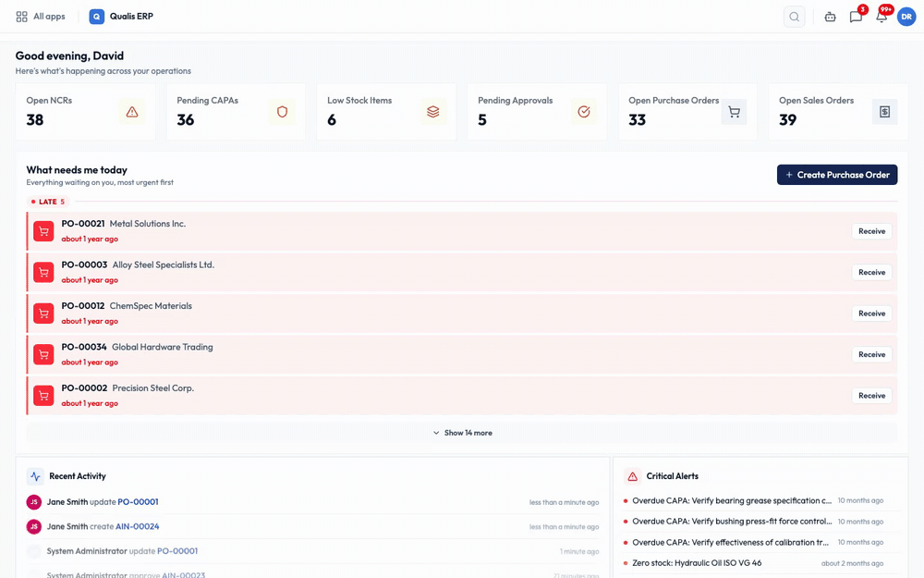The image size is (924, 578).
Task: Open the Pending Approvals 5 card
Action: coord(537,112)
